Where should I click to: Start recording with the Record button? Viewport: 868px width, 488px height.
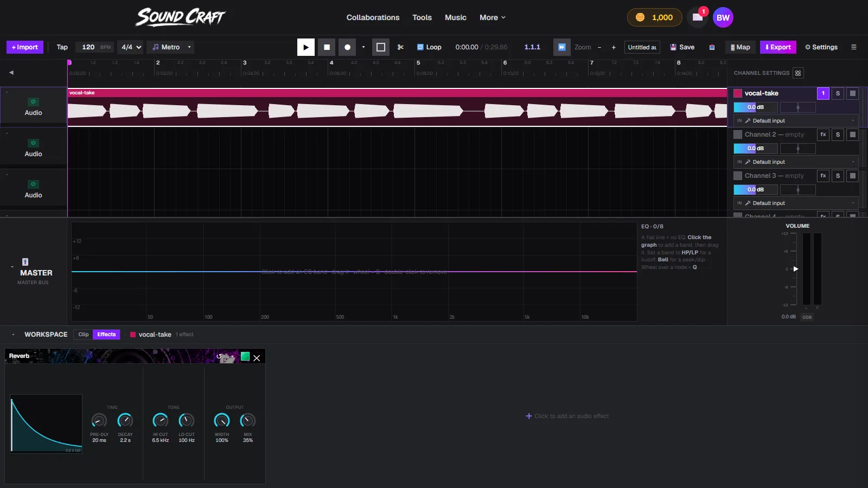(x=347, y=47)
